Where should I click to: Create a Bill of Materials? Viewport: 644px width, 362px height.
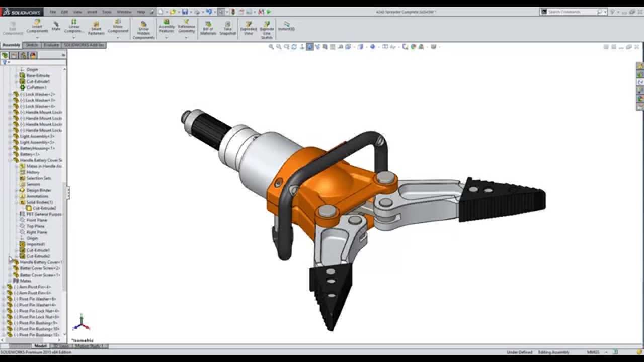click(208, 28)
